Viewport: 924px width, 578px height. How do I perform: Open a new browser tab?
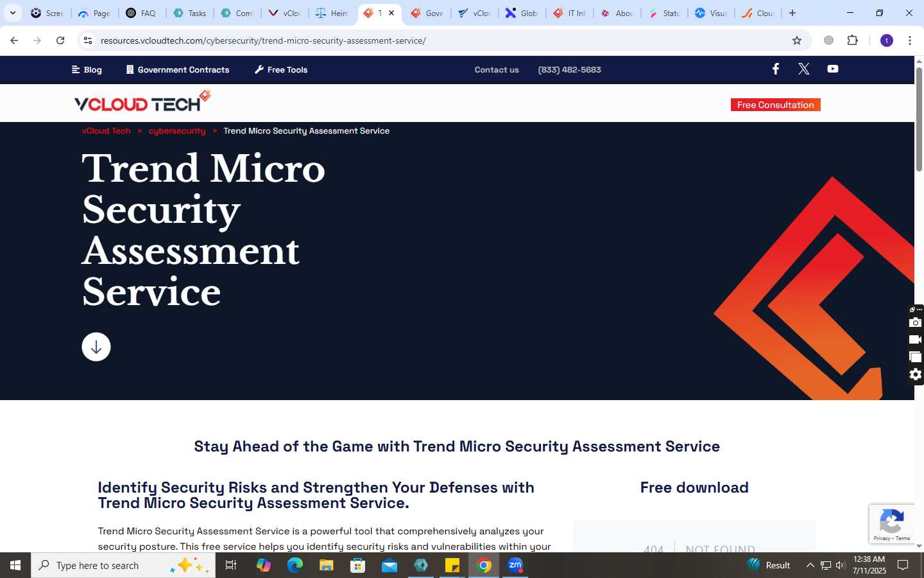click(x=792, y=13)
